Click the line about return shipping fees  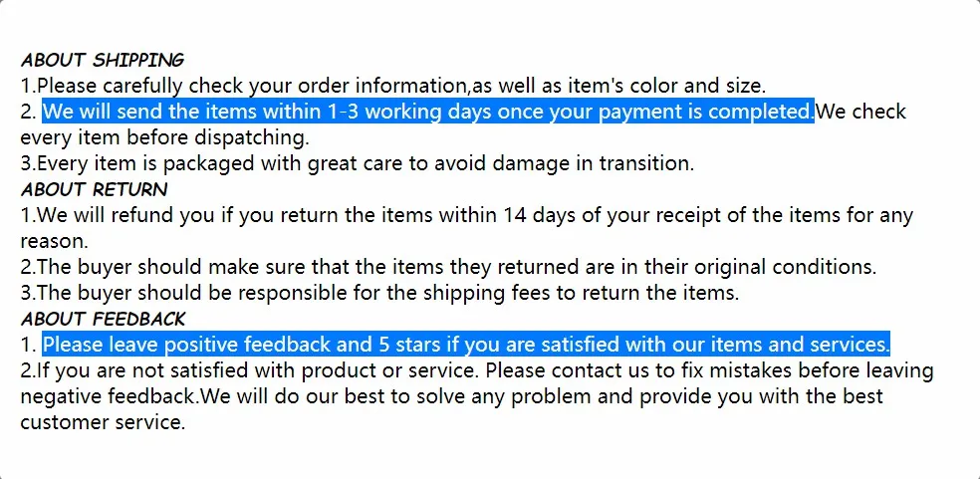pyautogui.click(x=378, y=293)
